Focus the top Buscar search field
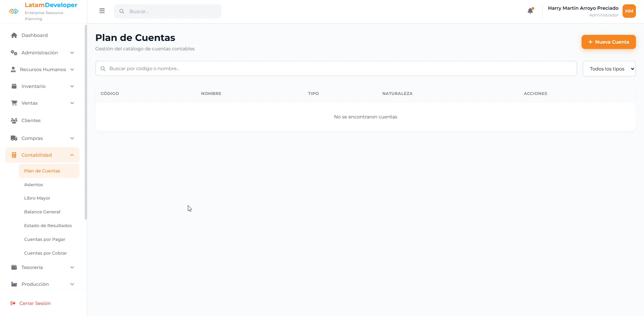The width and height of the screenshot is (644, 316). 168,11
